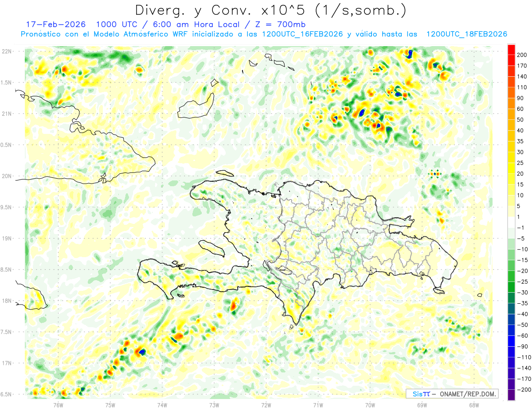Click the "74W" longitude label
Image resolution: width=532 pixels, height=411 pixels.
[162, 405]
